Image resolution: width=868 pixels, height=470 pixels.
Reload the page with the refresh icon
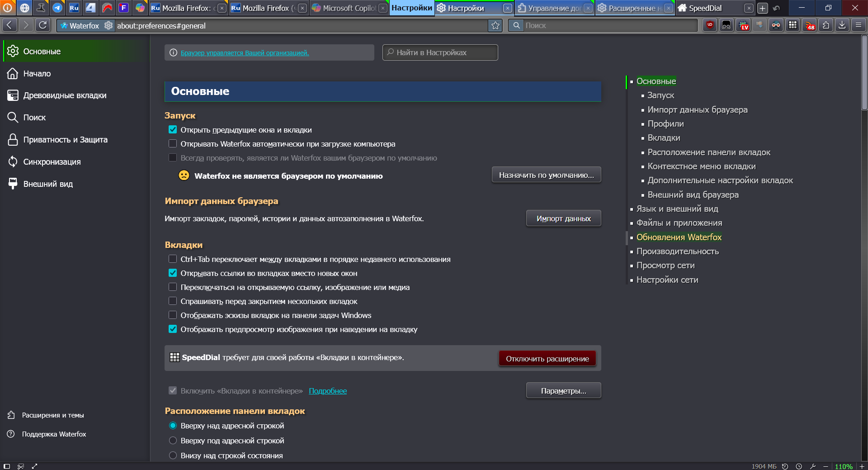tap(43, 25)
